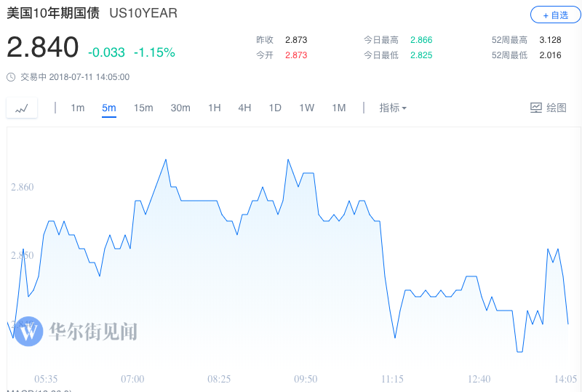The width and height of the screenshot is (582, 392).
Task: Select the 1W weekly interval
Action: [306, 108]
